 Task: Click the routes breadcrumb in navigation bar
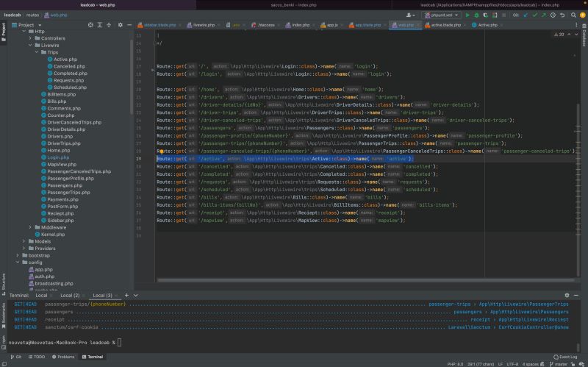[x=32, y=15]
